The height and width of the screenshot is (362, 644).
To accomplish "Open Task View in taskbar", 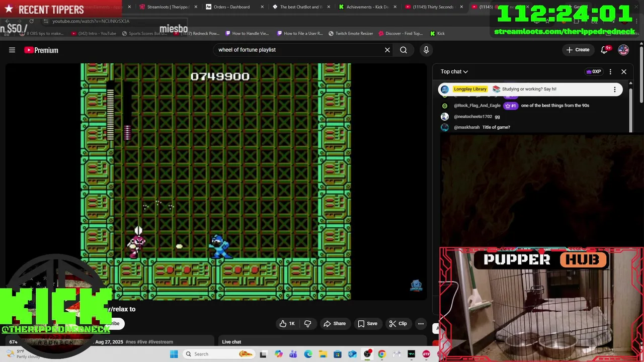I will [263, 354].
